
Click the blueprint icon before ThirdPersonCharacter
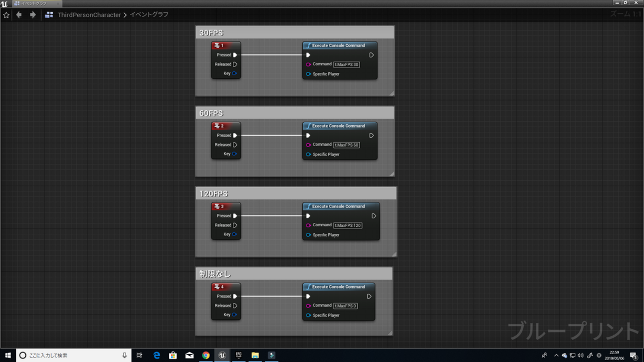[49, 15]
